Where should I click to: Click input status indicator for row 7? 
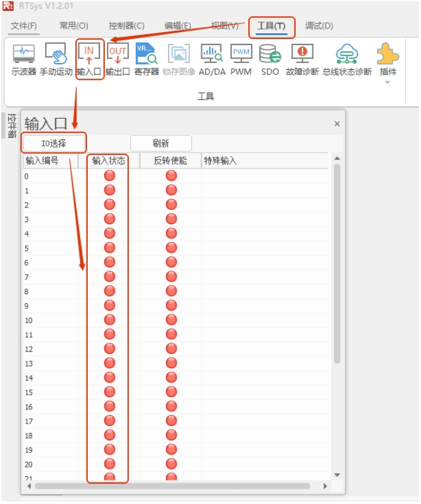[x=109, y=277]
